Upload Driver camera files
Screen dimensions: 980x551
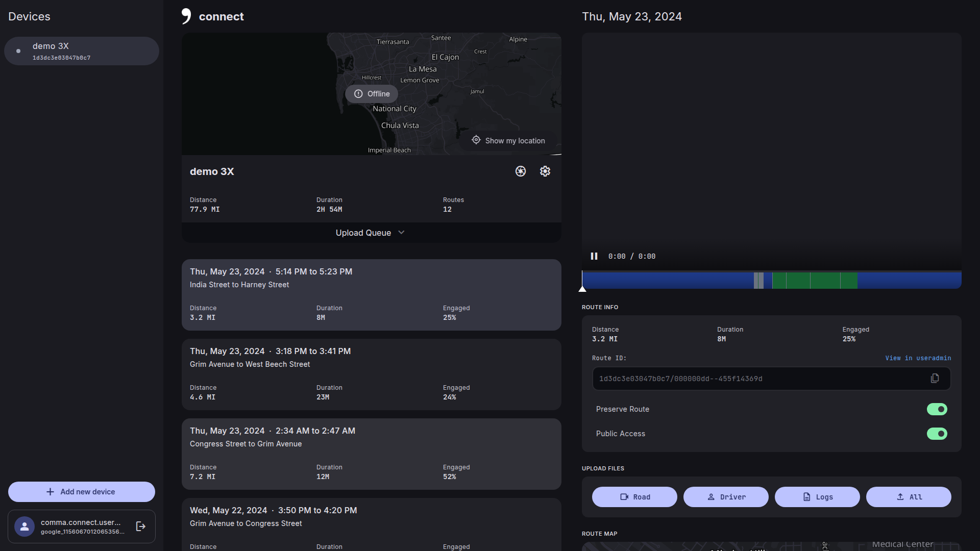coord(726,497)
